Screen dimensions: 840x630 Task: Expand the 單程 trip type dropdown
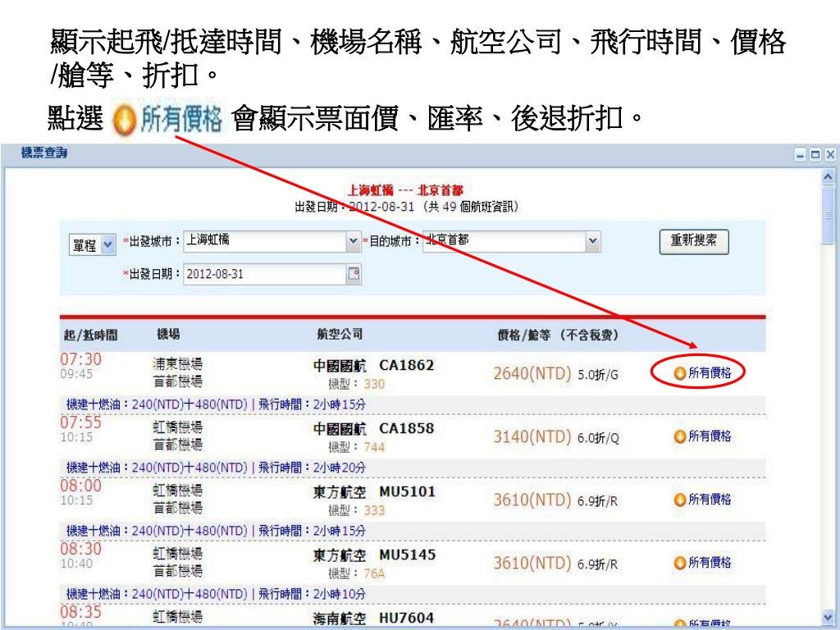tap(107, 244)
